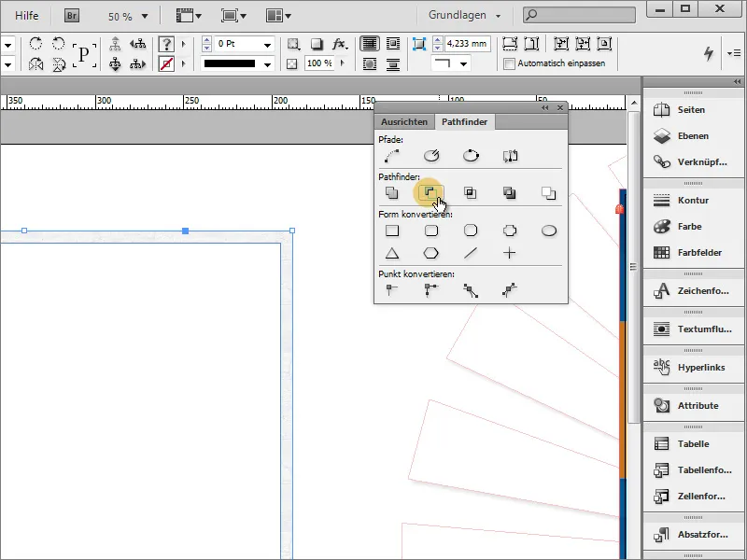Click the Reverse Path icon under Pfade

[510, 156]
